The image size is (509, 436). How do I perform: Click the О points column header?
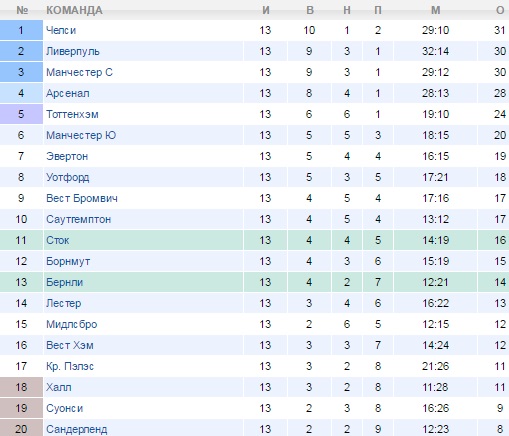pyautogui.click(x=500, y=10)
